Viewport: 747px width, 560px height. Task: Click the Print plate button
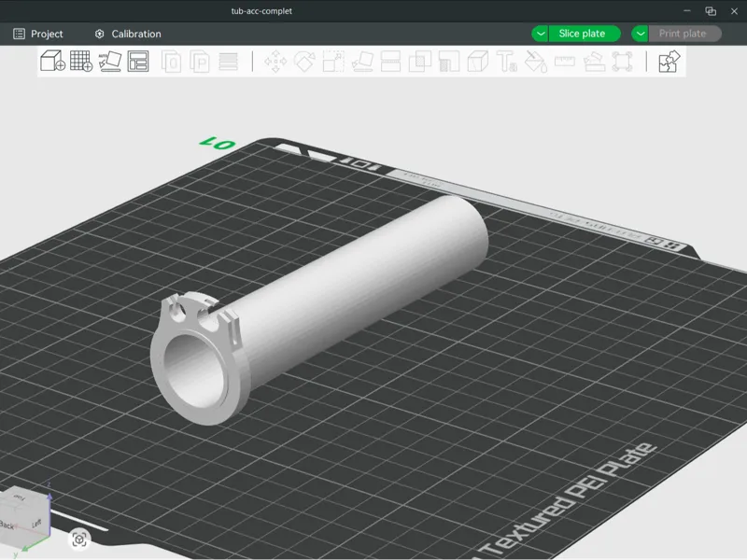pos(684,34)
